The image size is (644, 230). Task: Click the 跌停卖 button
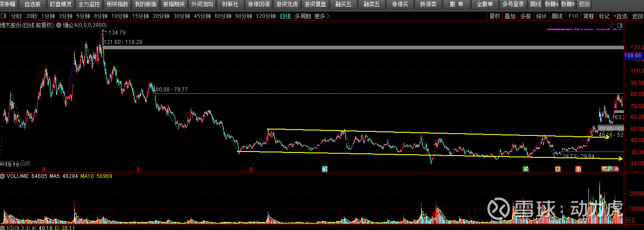pyautogui.click(x=428, y=4)
